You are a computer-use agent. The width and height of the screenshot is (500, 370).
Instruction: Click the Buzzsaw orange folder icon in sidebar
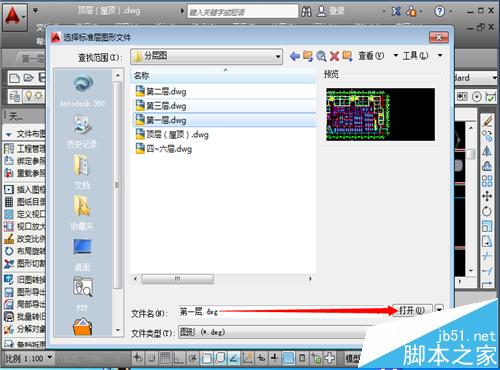pos(83,327)
